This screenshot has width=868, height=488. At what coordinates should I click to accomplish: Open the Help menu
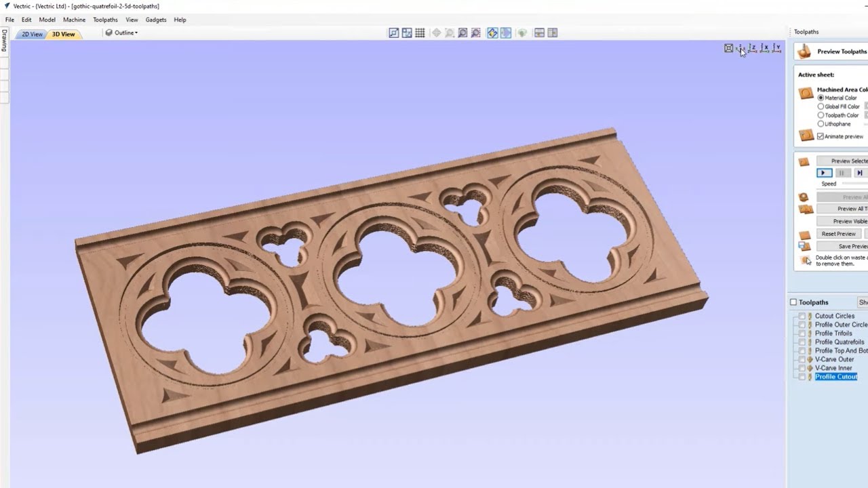(180, 20)
